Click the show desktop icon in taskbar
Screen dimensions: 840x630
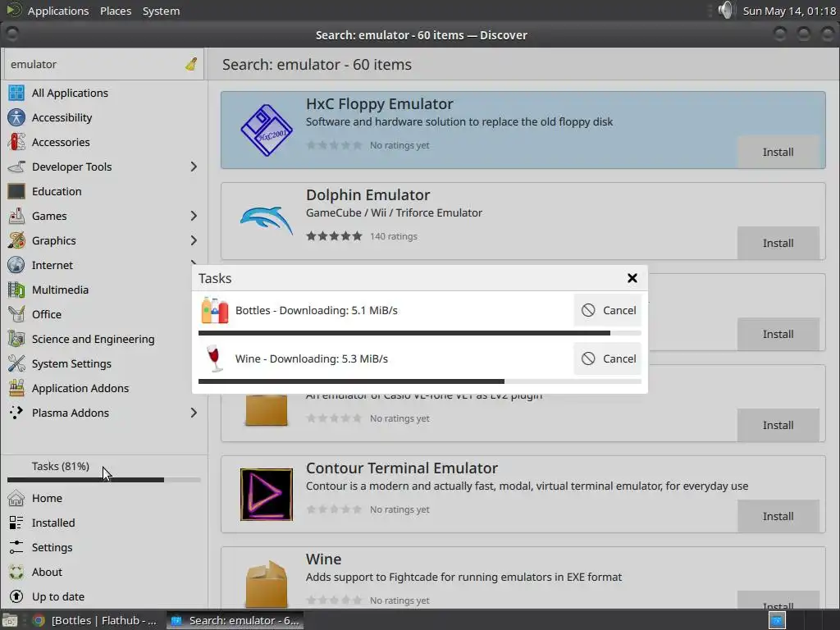pyautogui.click(x=10, y=620)
